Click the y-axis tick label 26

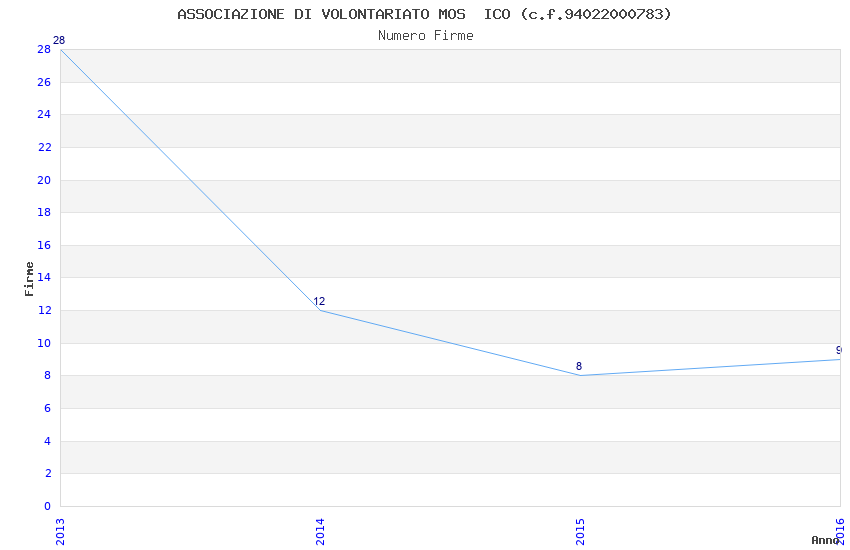click(44, 82)
